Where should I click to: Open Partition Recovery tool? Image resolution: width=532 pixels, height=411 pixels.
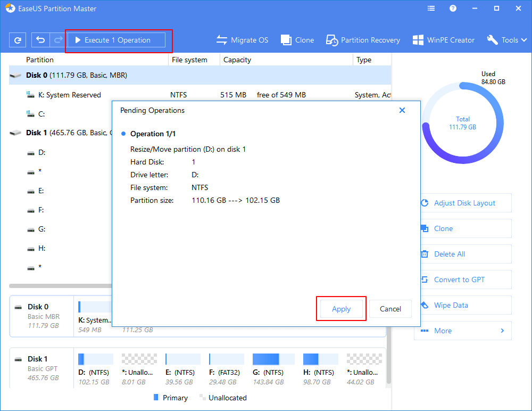coord(363,40)
